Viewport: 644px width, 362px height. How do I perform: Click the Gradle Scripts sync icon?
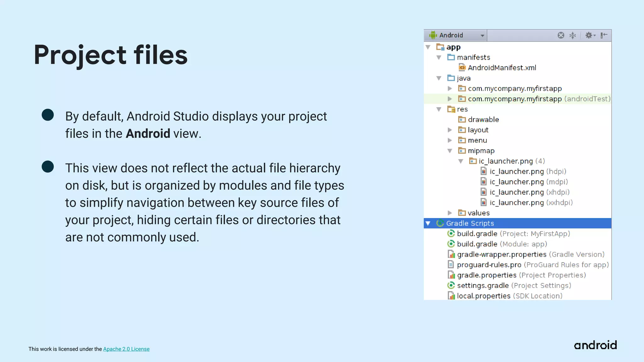pos(440,223)
